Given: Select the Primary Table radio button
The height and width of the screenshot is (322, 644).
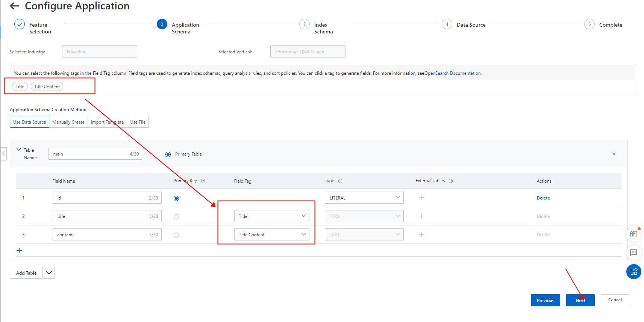Looking at the screenshot, I should [168, 154].
